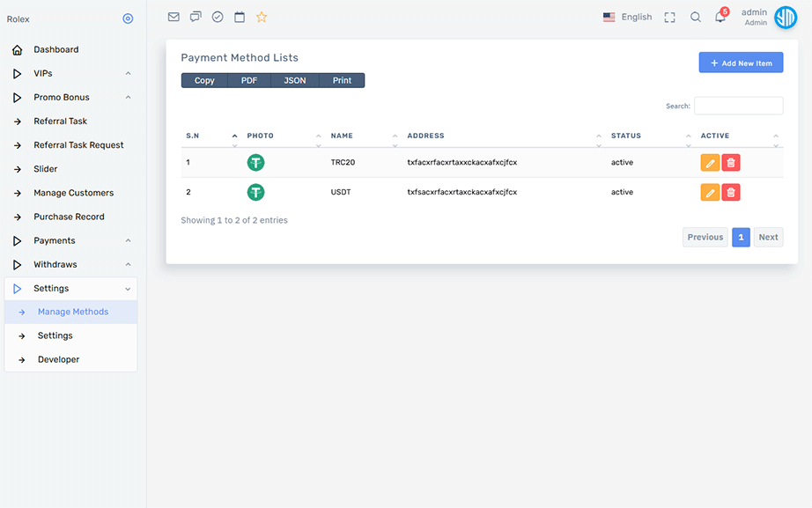The width and height of the screenshot is (812, 508).
Task: Open the notifications bell
Action: (x=720, y=17)
